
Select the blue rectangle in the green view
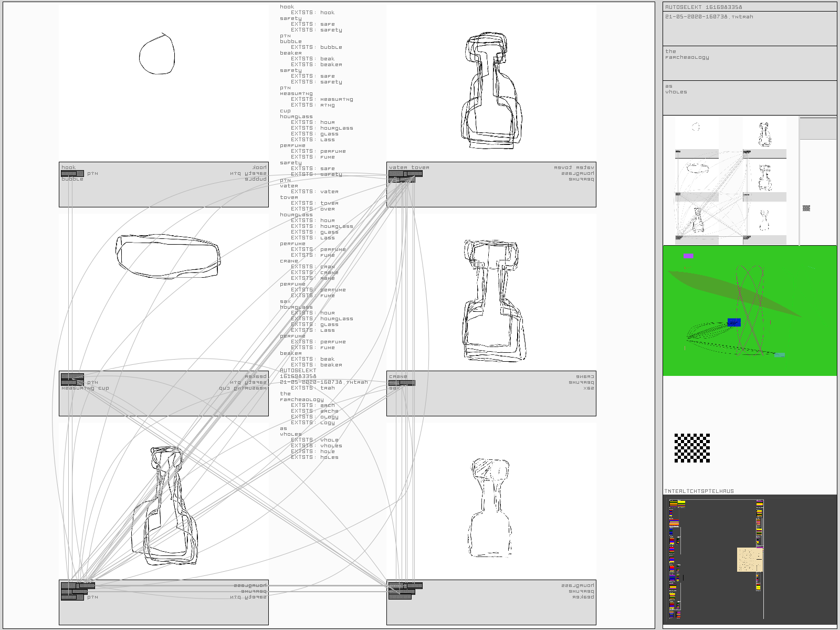(734, 322)
